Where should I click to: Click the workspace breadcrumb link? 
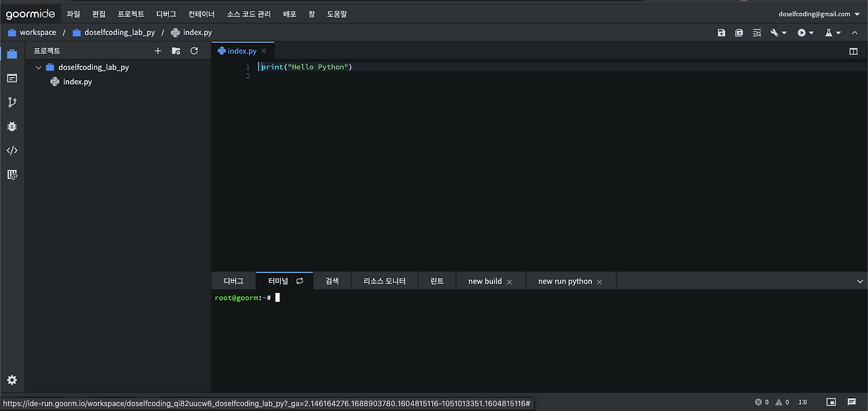[37, 33]
